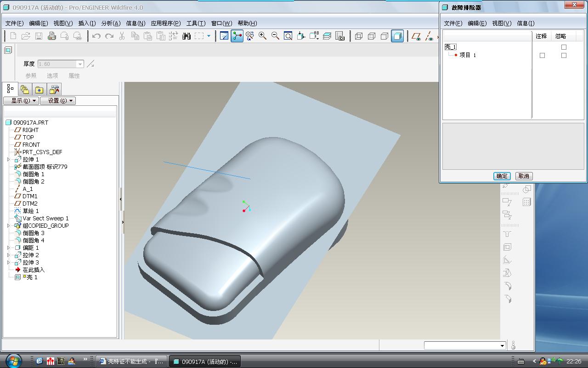The image size is (588, 368).
Task: Click the Redo arrow in the toolbar
Action: (x=109, y=36)
